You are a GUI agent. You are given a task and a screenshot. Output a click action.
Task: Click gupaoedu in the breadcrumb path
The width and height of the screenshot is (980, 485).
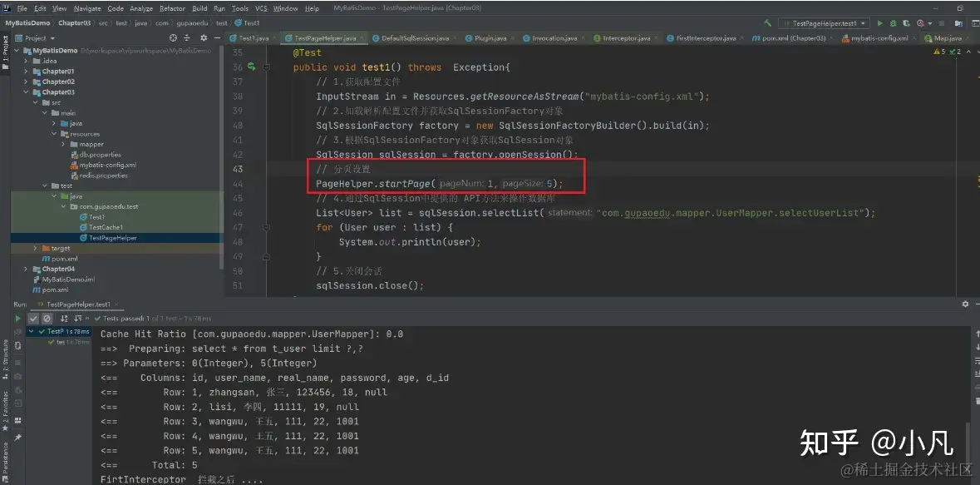click(x=192, y=23)
